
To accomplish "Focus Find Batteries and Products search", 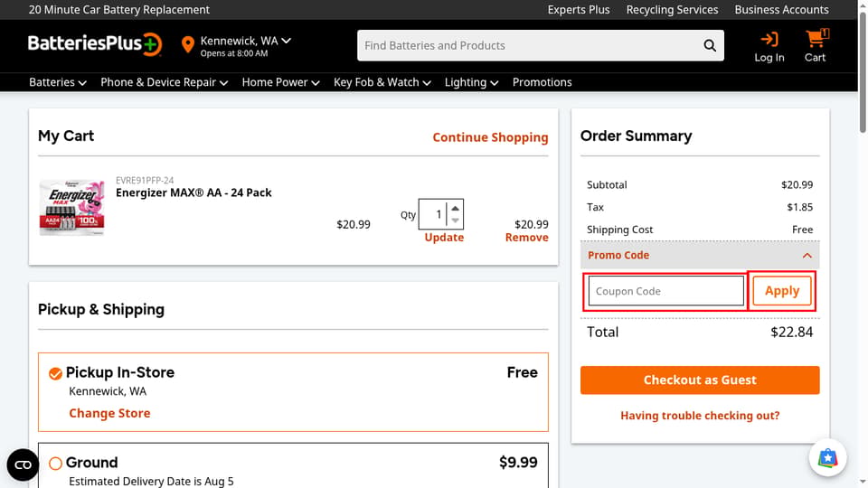I will 529,45.
